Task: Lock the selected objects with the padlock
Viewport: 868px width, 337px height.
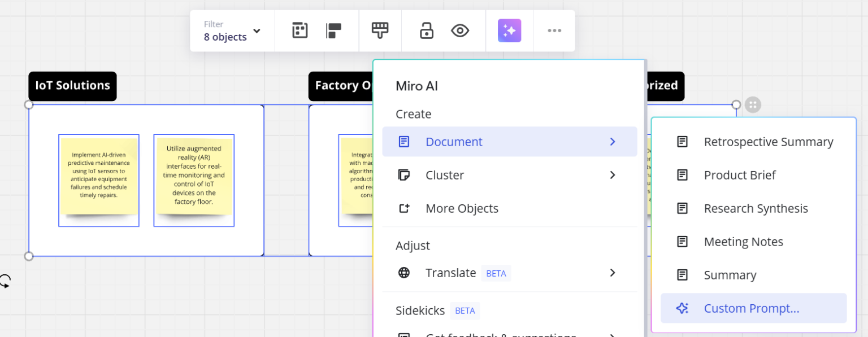Action: 426,30
